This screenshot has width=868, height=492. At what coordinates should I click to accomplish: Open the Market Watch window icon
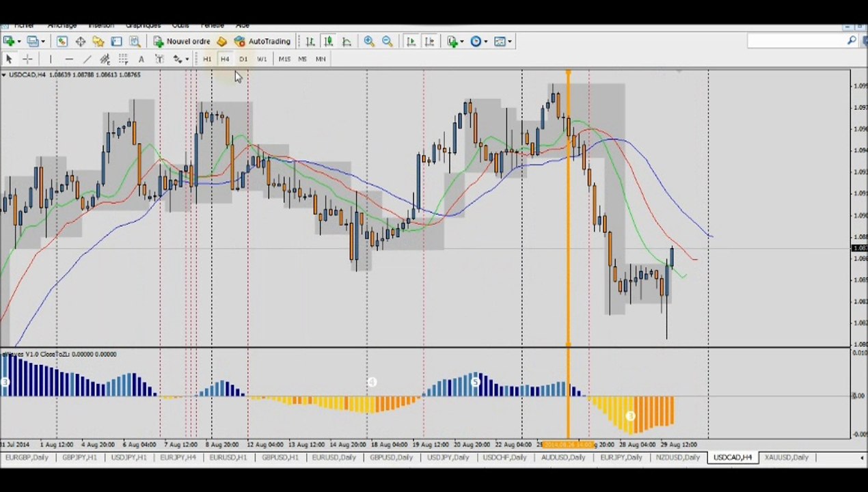point(62,42)
